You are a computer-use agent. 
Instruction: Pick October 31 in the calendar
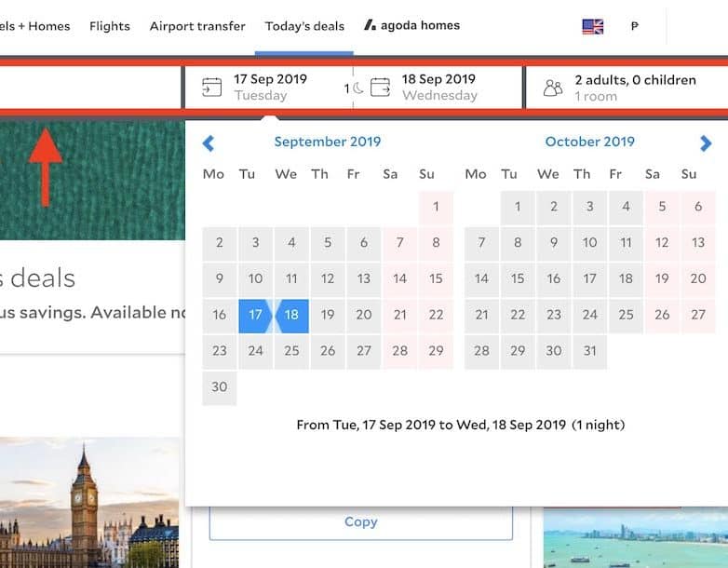coord(589,351)
